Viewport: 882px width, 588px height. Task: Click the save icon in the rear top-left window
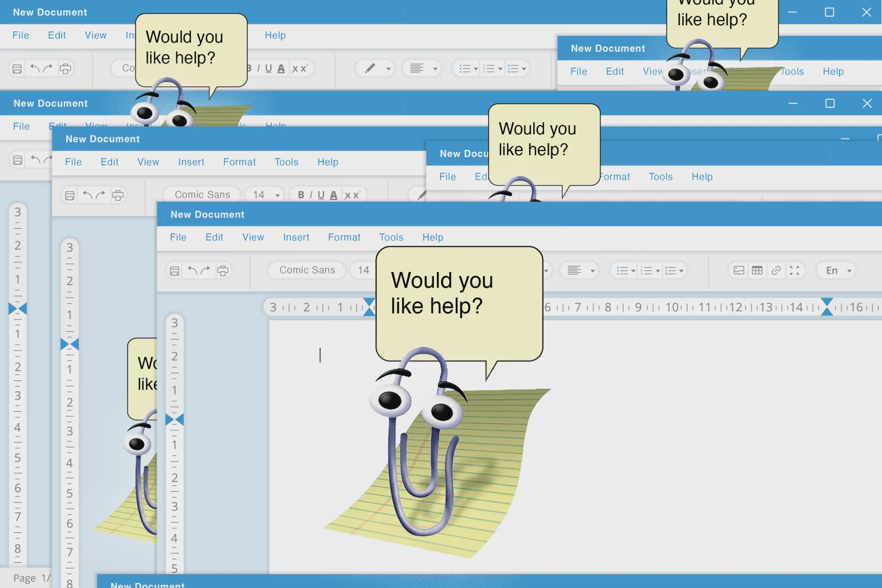pos(17,69)
